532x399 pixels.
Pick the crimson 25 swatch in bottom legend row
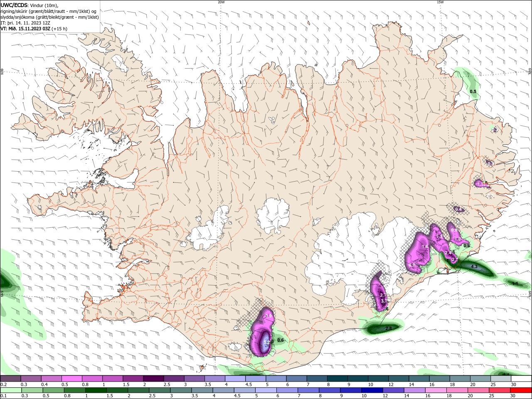(x=500, y=390)
